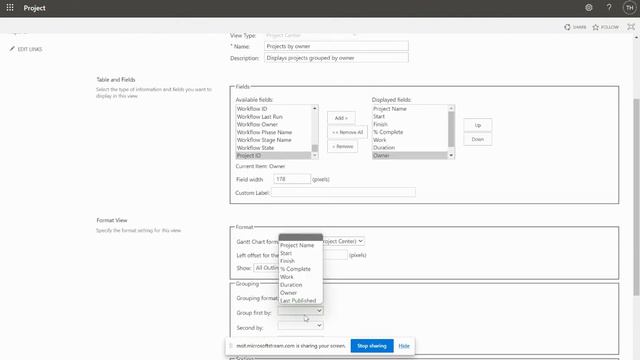
Task: Move selected field with Up button
Action: (478, 125)
